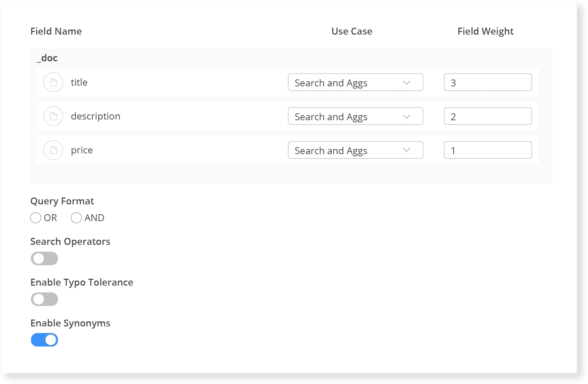Click the Field Weight input for title
588x384 pixels.
pos(488,82)
